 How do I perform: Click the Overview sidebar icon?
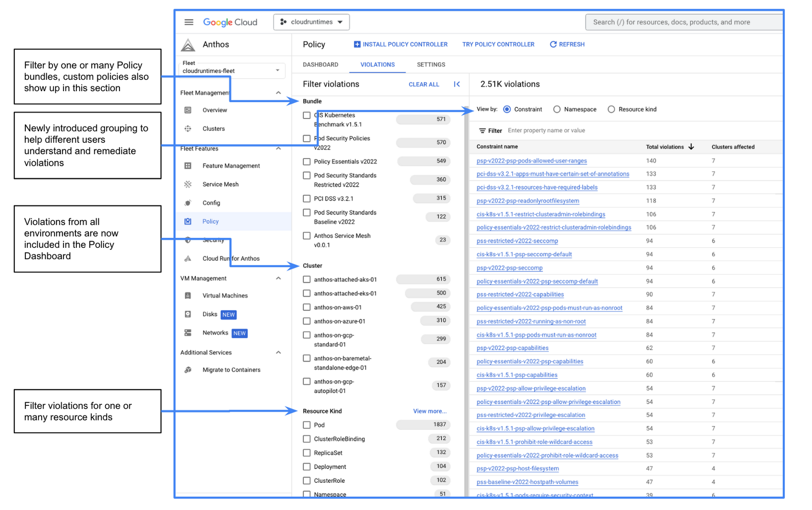point(188,110)
